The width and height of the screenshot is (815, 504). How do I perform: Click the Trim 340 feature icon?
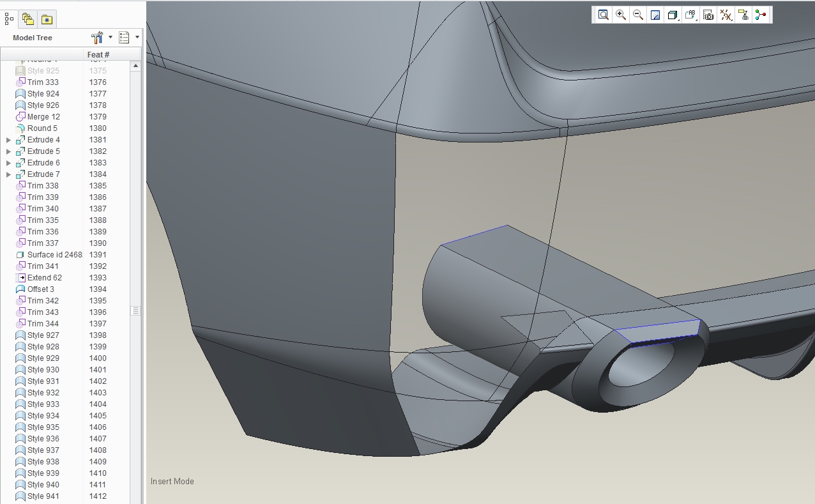pyautogui.click(x=20, y=209)
